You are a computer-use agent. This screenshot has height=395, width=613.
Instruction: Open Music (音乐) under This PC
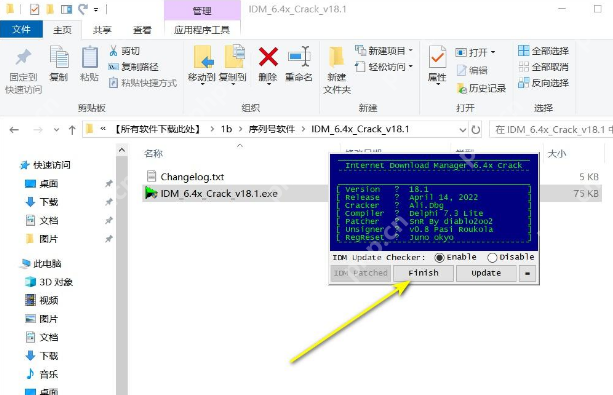[41, 374]
